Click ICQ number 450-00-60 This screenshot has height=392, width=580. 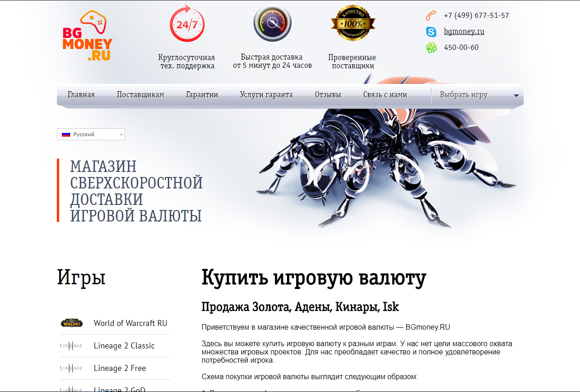click(x=461, y=48)
